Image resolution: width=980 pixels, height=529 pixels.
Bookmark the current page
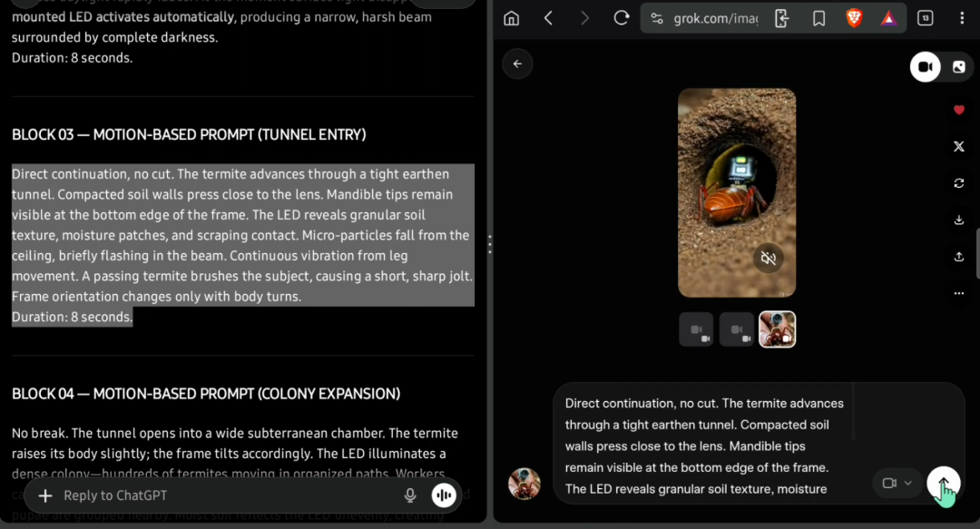pos(818,19)
